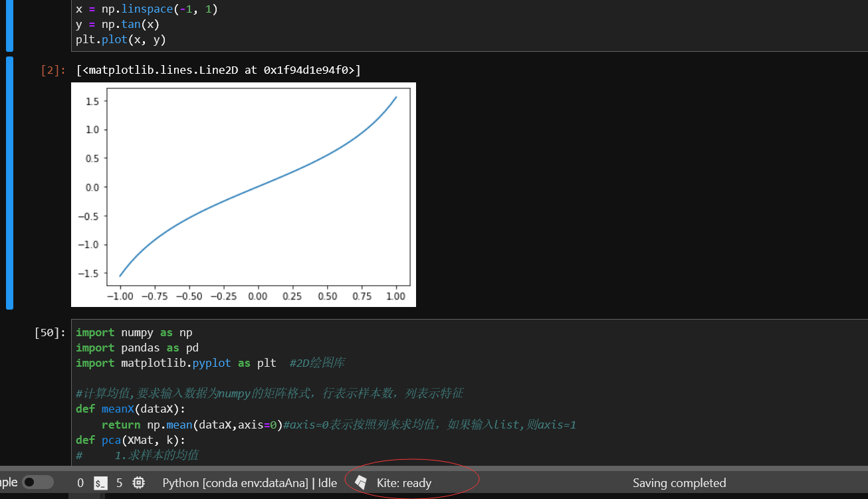Open terminals list via status bar terminal icon

[x=101, y=483]
